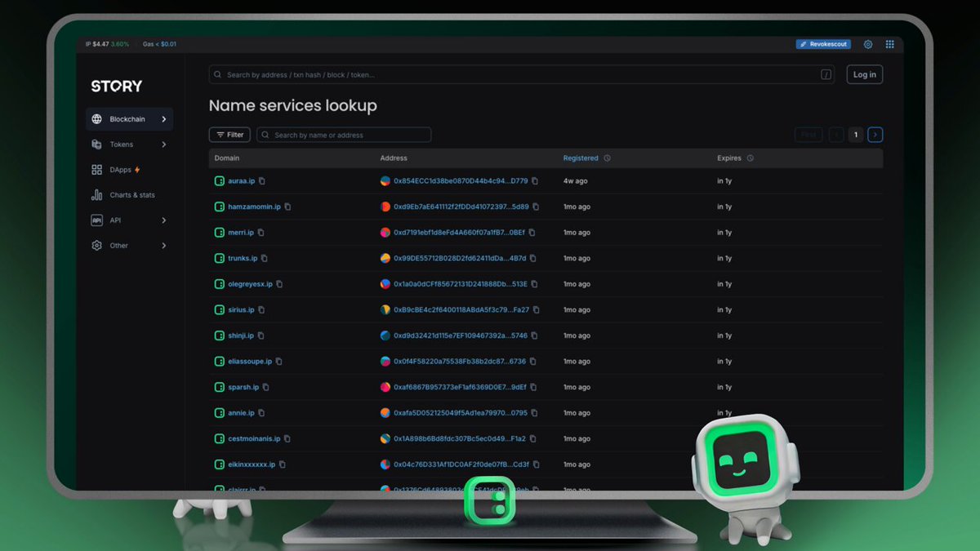Copy the trunks.ip domain name

[x=264, y=258]
